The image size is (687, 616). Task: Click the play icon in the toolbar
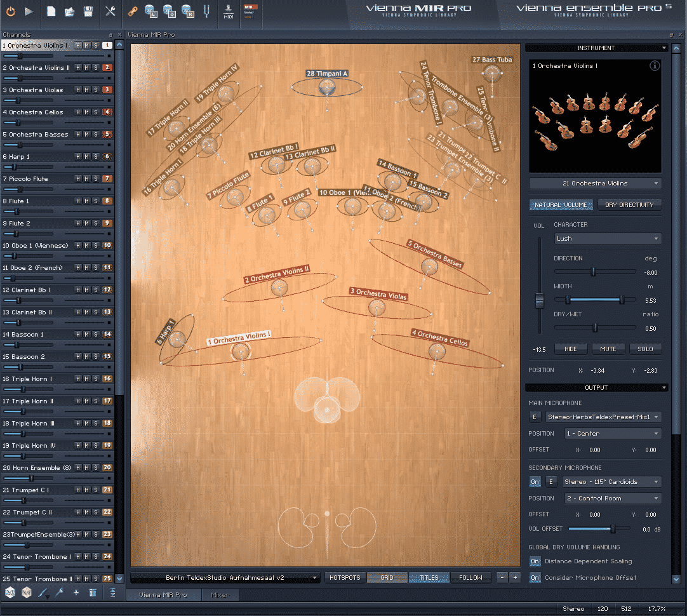tap(29, 11)
